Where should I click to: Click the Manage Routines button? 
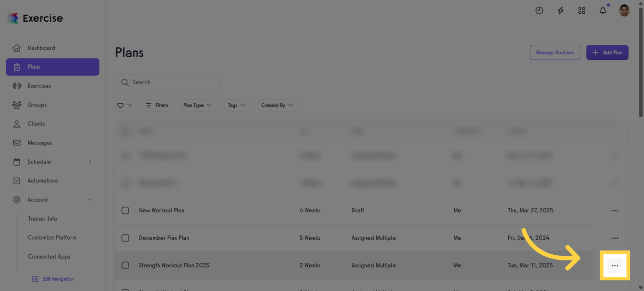[555, 52]
